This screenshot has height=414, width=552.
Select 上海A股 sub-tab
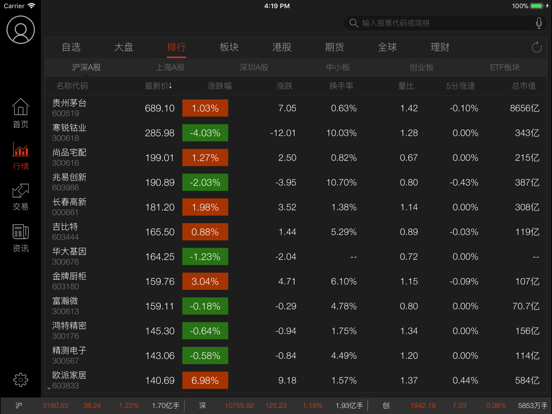coord(170,67)
